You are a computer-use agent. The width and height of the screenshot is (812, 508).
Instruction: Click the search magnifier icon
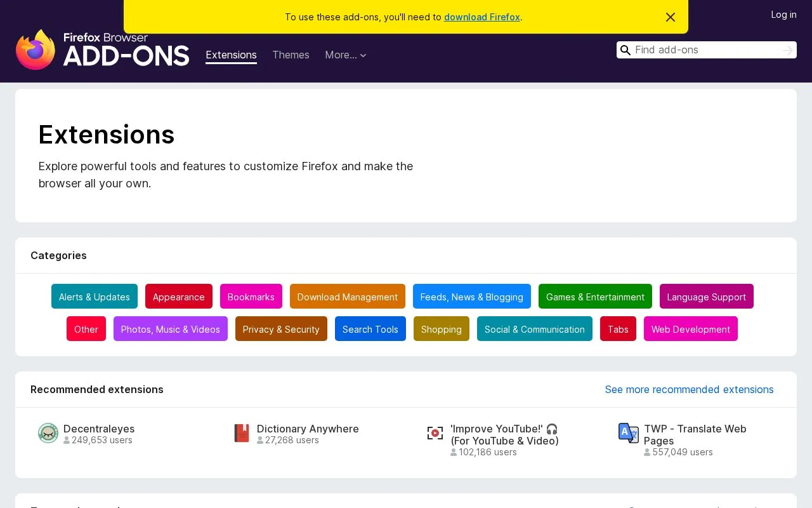[625, 50]
